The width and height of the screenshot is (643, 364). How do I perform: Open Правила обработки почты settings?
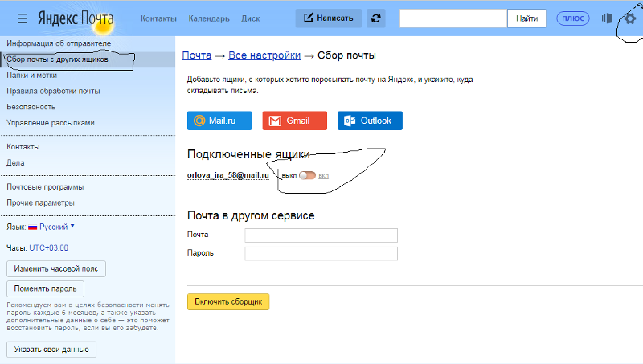(53, 91)
